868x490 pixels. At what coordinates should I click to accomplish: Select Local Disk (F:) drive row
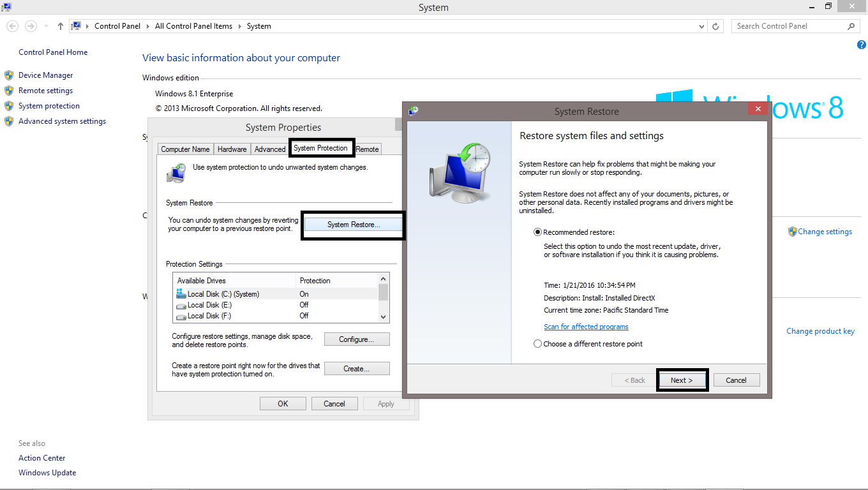[276, 316]
